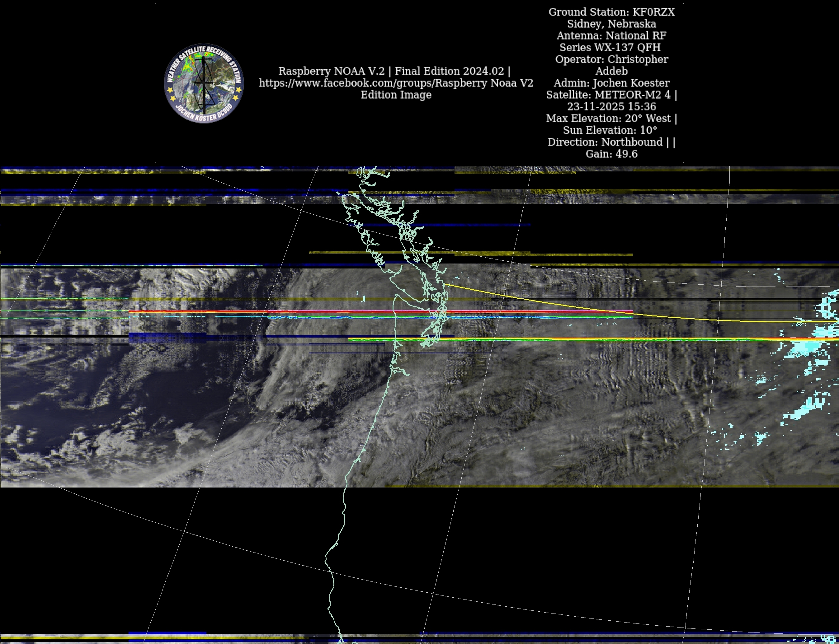Select the Ground Station KF0RZX line
This screenshot has width=839, height=644.
click(611, 12)
